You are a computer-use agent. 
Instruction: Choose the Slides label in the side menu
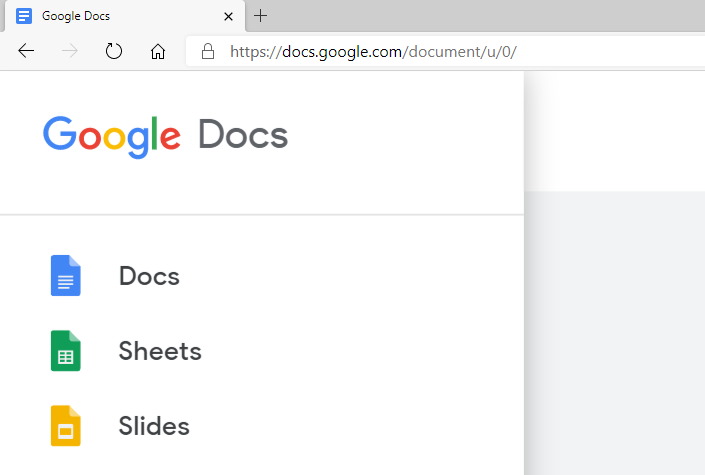(154, 426)
